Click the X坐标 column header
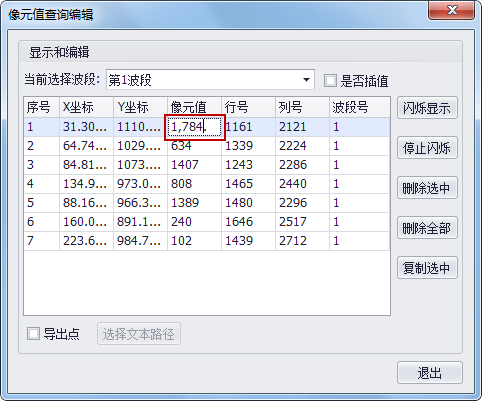This screenshot has height=401, width=482. point(86,107)
